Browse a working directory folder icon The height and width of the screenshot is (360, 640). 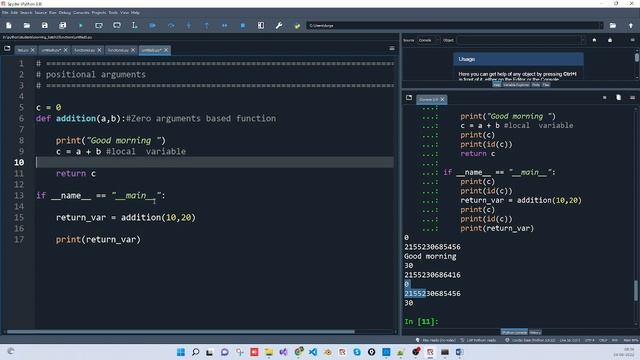pyautogui.click(x=613, y=25)
